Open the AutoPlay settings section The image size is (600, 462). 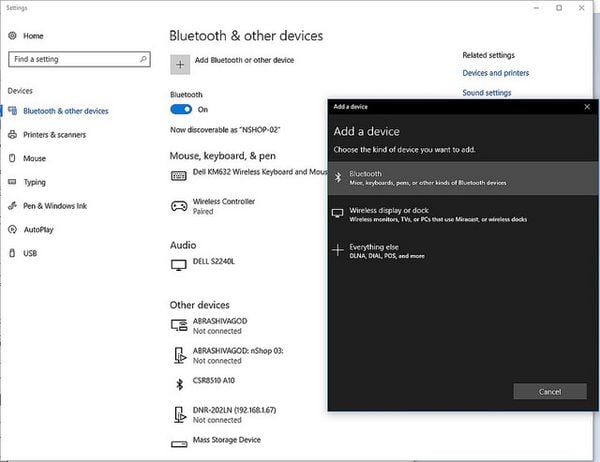[39, 230]
